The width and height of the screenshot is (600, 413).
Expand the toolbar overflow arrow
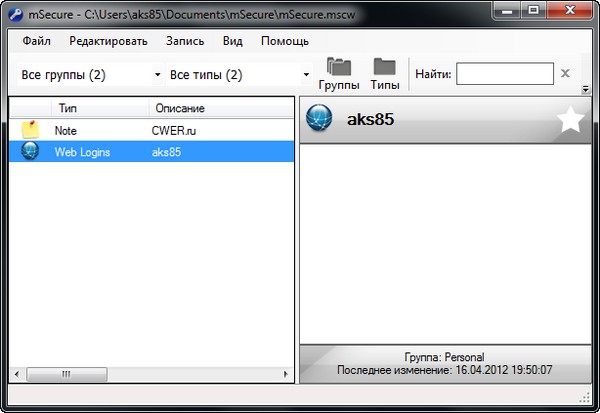(x=585, y=90)
